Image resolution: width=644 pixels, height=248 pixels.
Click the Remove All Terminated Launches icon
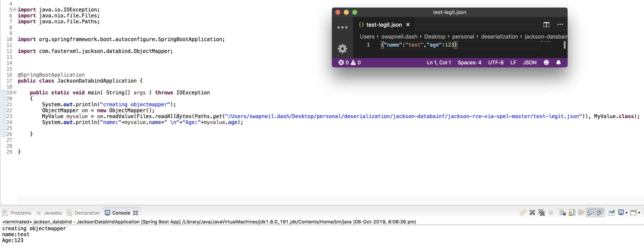click(x=542, y=212)
